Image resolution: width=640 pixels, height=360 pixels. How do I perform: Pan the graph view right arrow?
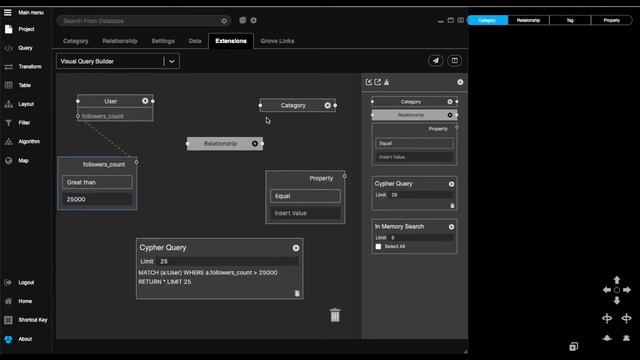627,290
